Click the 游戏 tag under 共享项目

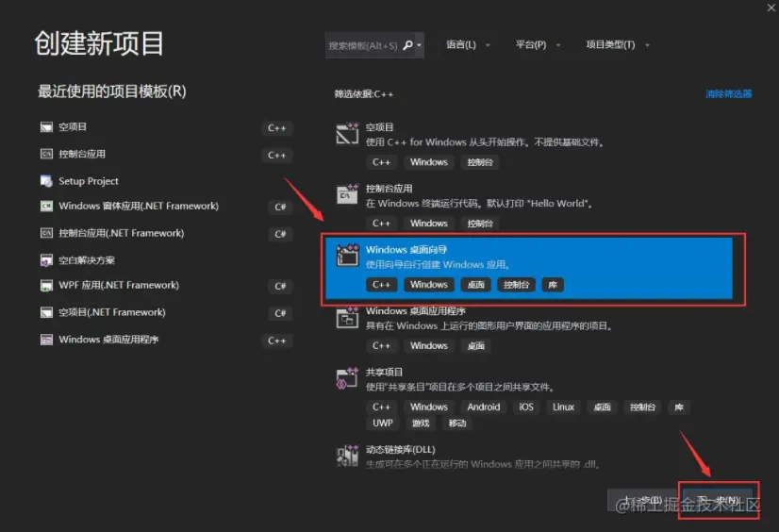click(x=421, y=423)
